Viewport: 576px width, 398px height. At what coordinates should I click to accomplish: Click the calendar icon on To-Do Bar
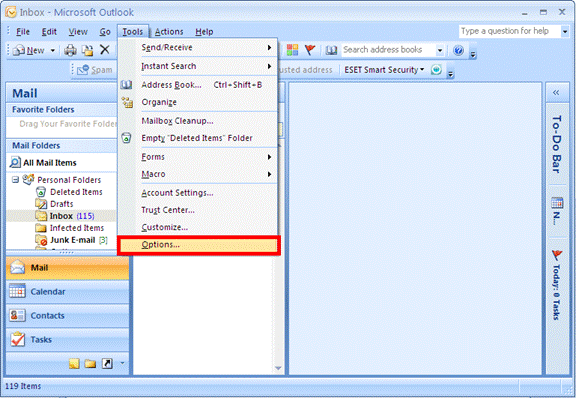click(557, 202)
